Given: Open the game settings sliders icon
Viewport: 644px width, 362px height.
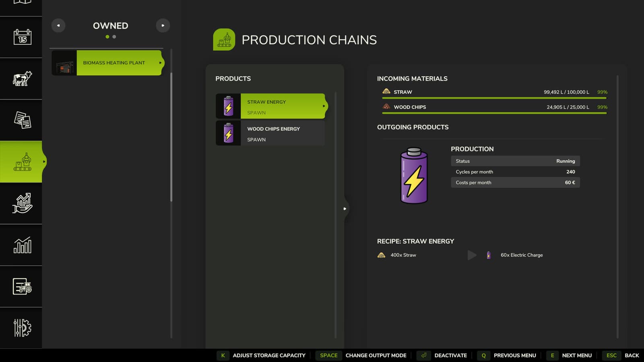Looking at the screenshot, I should pos(22,328).
